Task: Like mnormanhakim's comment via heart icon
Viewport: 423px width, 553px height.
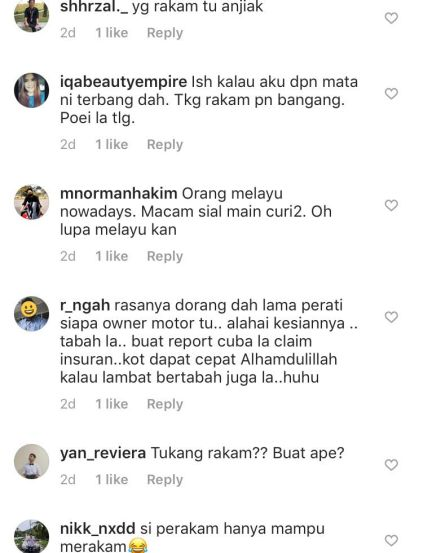Action: 391,205
